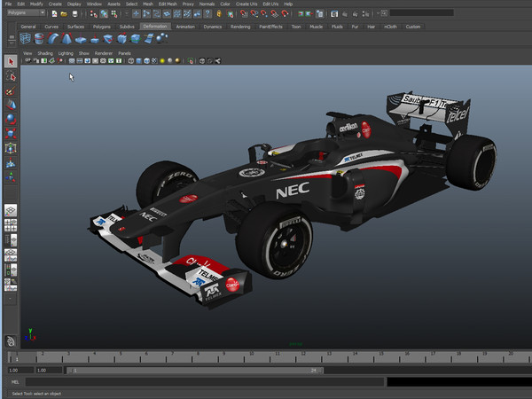Open the panel Shading menu
The image size is (532, 399).
pyautogui.click(x=45, y=53)
